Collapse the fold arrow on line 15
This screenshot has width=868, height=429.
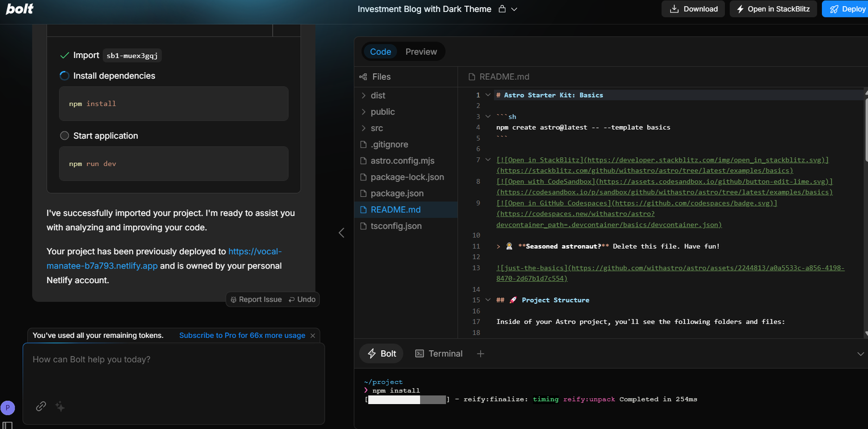point(488,300)
